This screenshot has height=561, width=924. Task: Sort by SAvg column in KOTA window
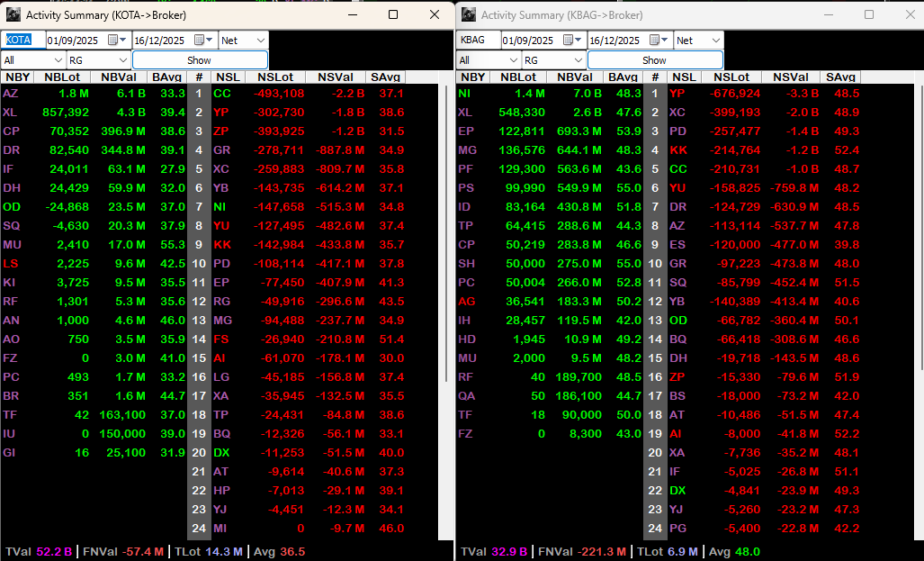coord(385,77)
